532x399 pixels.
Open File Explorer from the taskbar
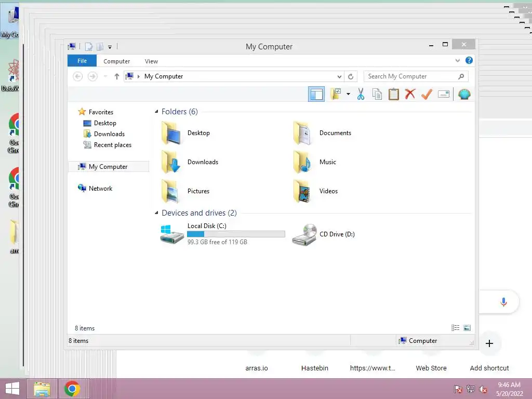42,389
